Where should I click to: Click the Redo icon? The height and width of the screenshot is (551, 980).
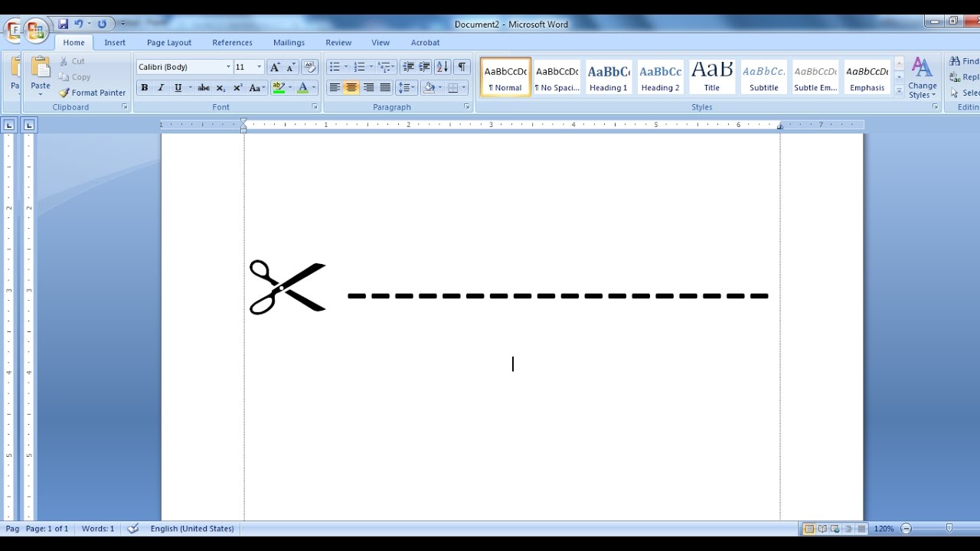102,24
